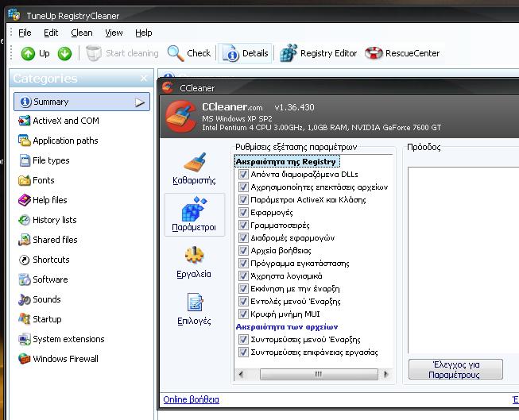Open CCleaner's Καθαριστής section

pyautogui.click(x=194, y=168)
